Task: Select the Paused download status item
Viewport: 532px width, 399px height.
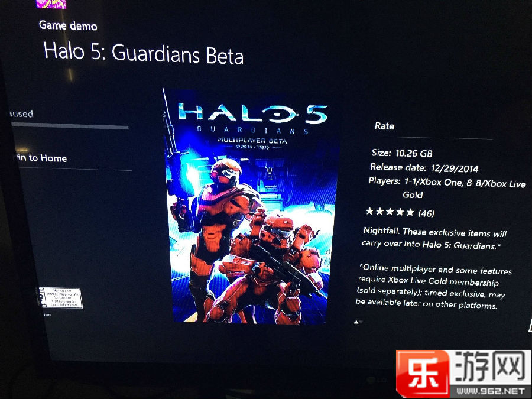Action: (21, 113)
